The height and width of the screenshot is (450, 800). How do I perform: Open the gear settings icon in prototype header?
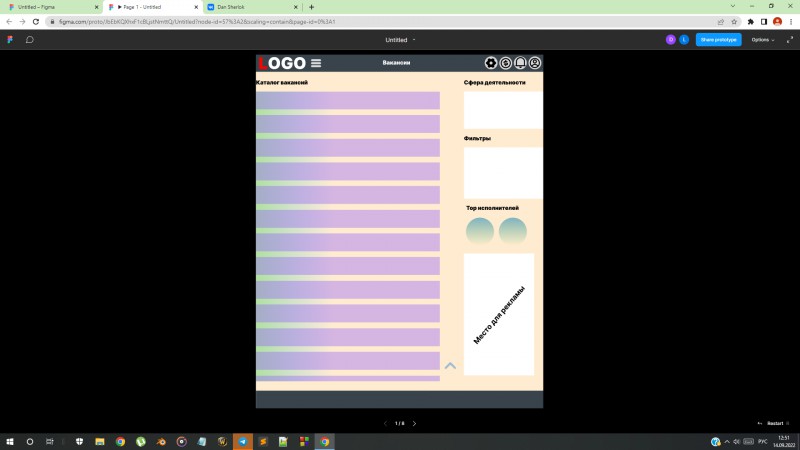point(491,63)
